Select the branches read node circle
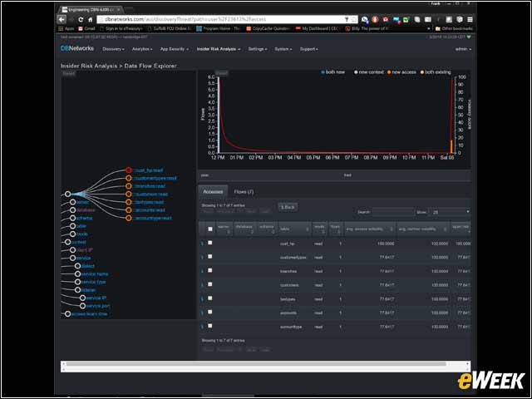The width and height of the screenshot is (532, 399). tap(129, 186)
